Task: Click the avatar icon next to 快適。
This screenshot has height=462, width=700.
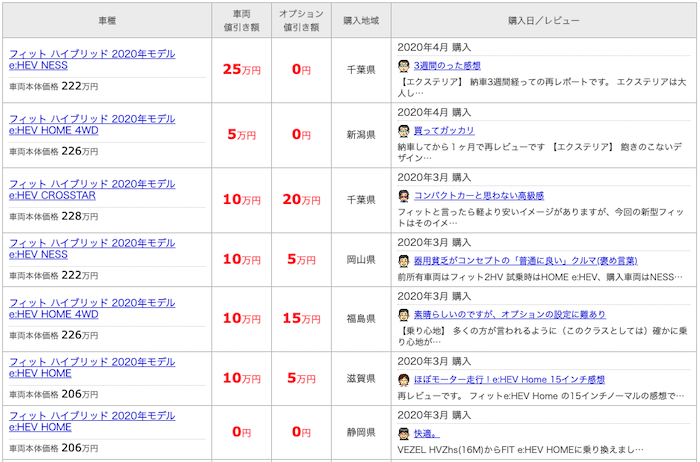Action: (404, 433)
